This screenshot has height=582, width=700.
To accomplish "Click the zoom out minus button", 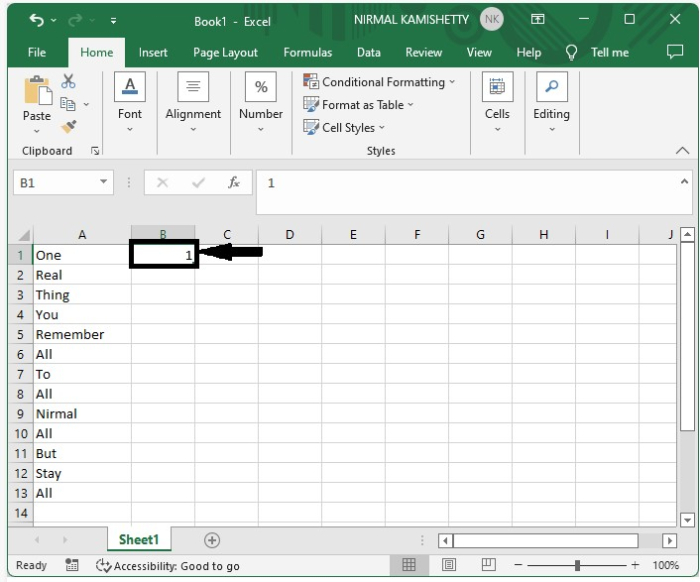I will point(518,565).
